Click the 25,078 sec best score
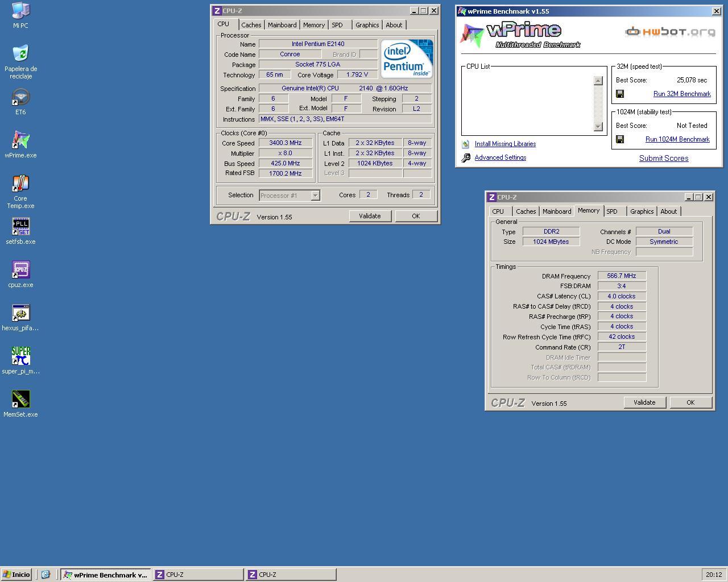Viewport: 728px width, 582px height. tap(692, 80)
